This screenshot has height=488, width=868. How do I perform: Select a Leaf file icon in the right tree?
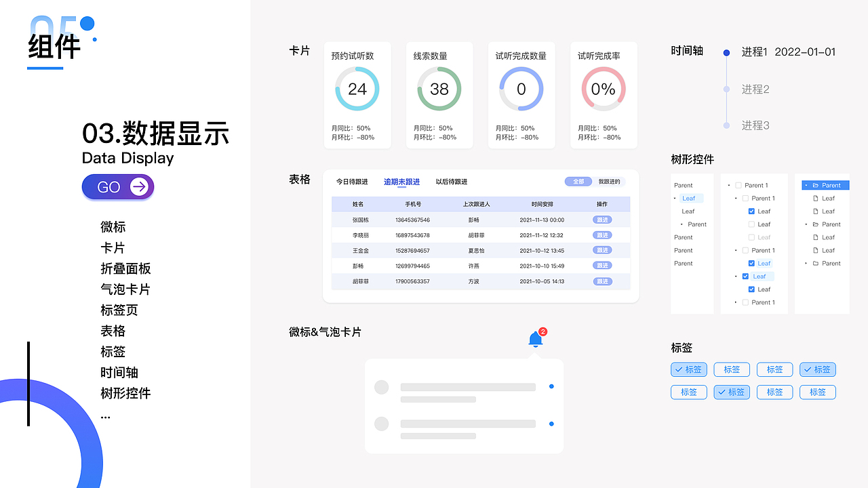coord(815,199)
